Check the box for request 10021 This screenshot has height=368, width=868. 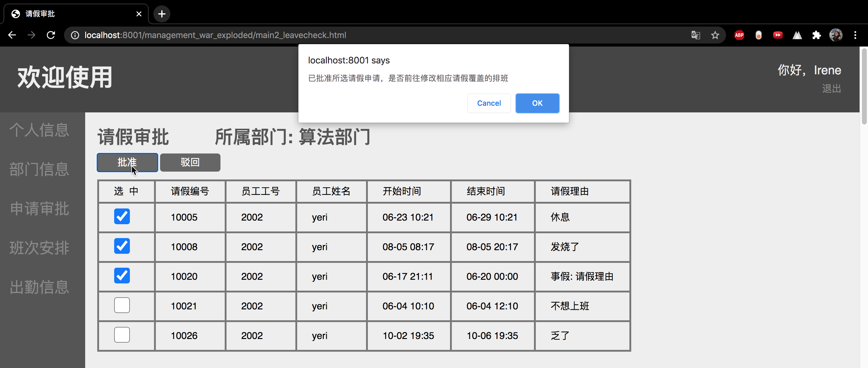(x=122, y=305)
